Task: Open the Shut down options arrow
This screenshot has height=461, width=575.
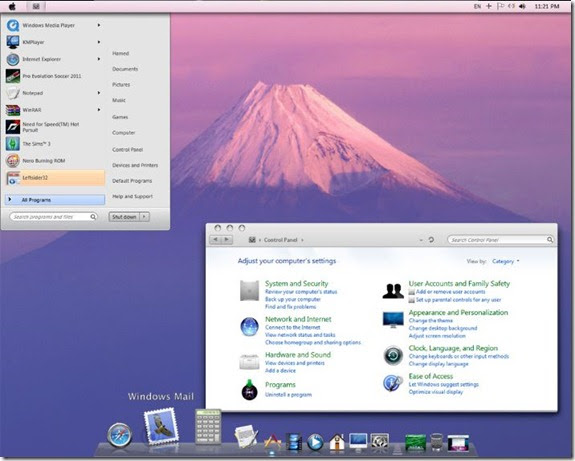Action: [x=144, y=217]
